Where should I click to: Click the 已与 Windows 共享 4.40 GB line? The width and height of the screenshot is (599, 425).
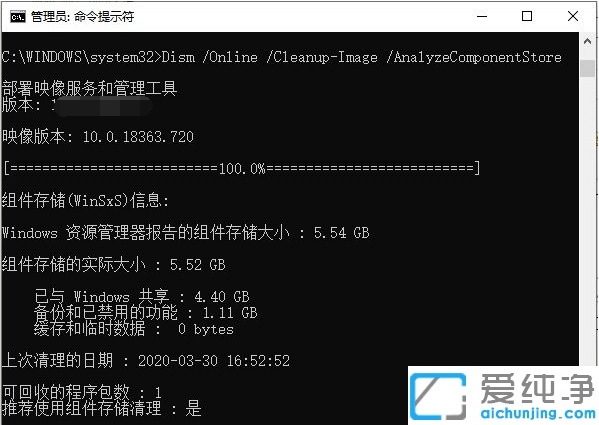point(142,296)
